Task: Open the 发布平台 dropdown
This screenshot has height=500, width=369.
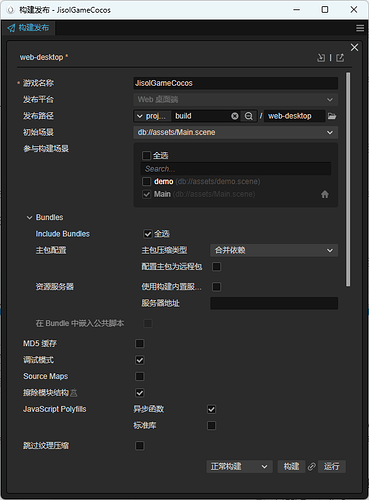Action: point(236,100)
